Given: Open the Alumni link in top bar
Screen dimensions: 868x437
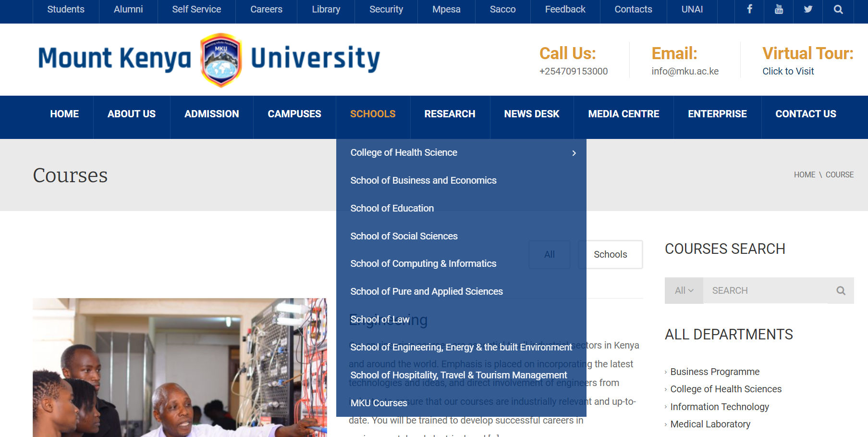Looking at the screenshot, I should coord(128,9).
